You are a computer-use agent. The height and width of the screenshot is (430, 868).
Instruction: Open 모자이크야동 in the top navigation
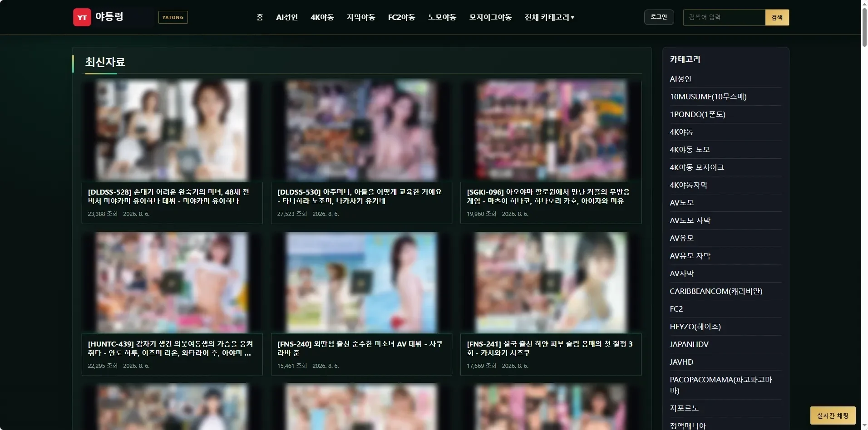[x=490, y=17]
